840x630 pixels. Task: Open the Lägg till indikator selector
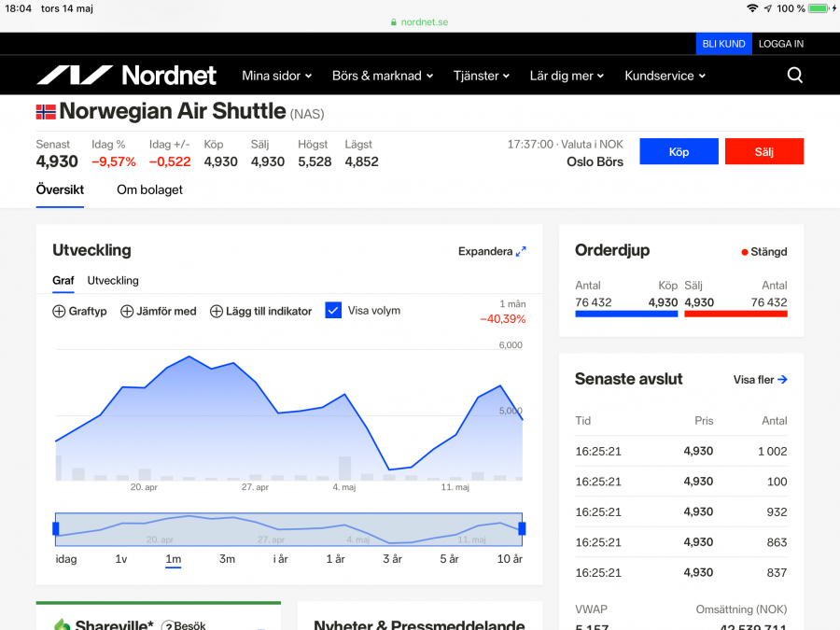[x=261, y=311]
